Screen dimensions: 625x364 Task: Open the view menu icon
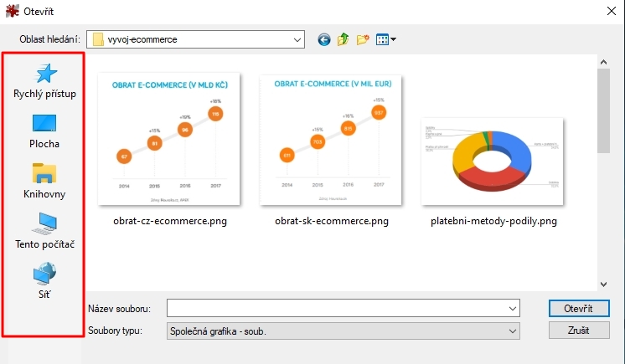[x=382, y=39]
